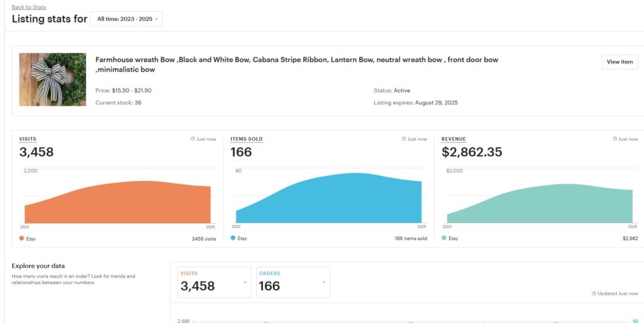Click the clock icon beside Updated Just now
The width and height of the screenshot is (644, 323).
click(594, 293)
